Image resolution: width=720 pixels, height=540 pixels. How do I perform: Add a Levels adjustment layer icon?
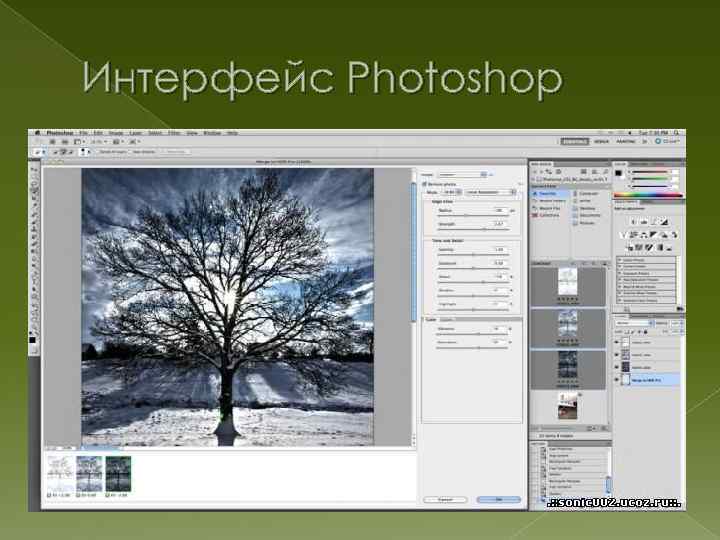pos(644,222)
